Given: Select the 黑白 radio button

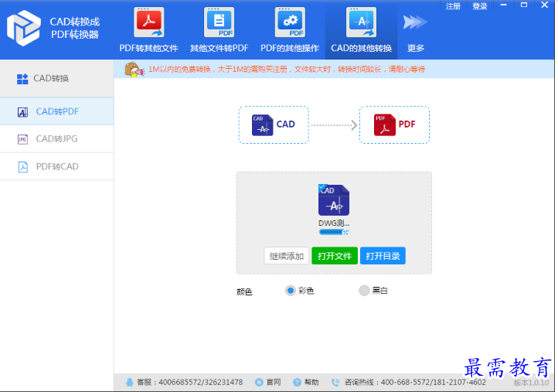Looking at the screenshot, I should 364,291.
